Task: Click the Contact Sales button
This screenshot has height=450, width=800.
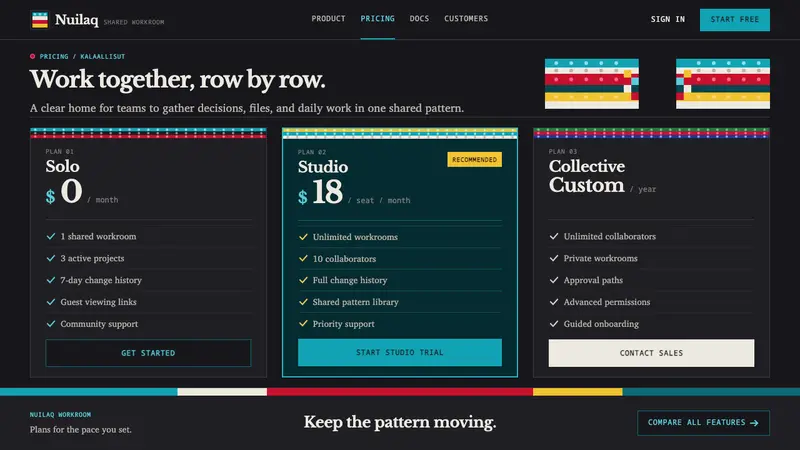Action: tap(651, 353)
